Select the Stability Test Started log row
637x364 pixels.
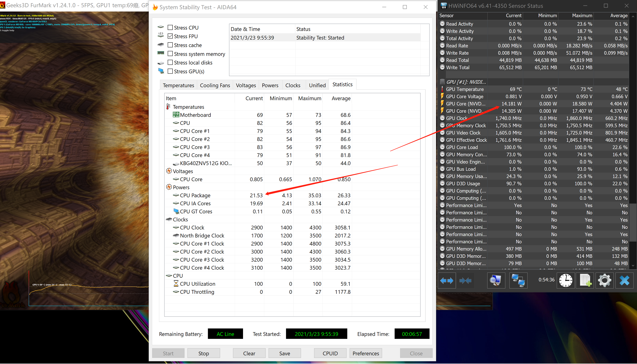tap(320, 38)
